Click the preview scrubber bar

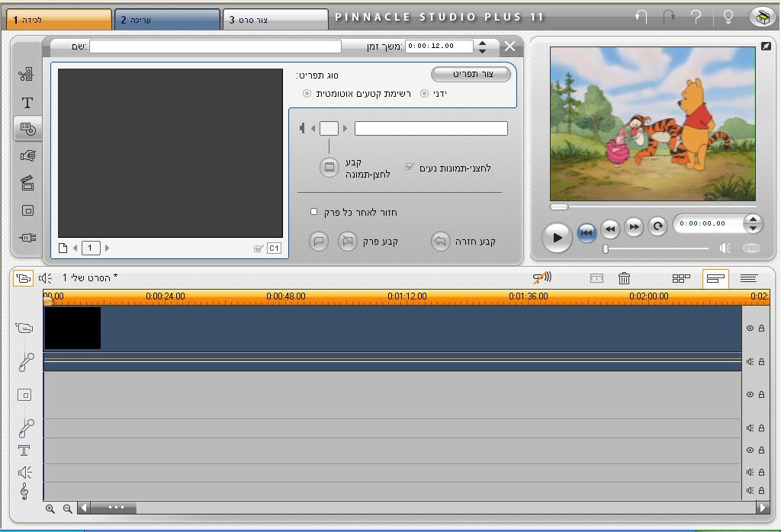pyautogui.click(x=653, y=207)
